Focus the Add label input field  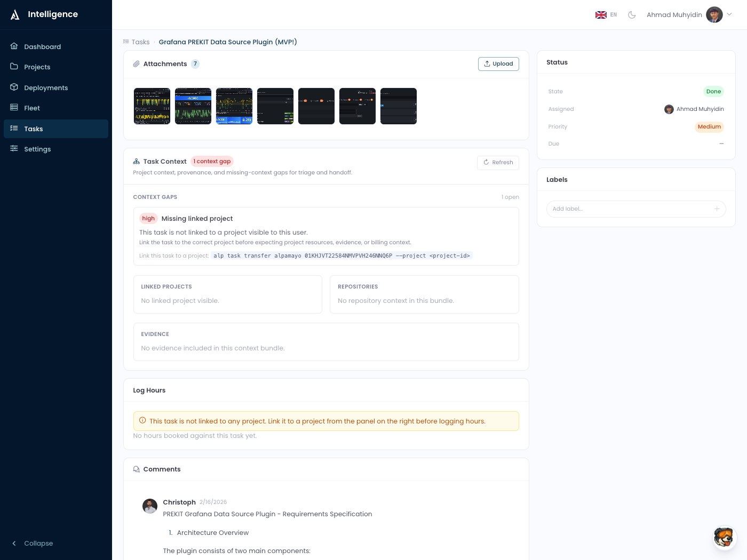(x=636, y=209)
